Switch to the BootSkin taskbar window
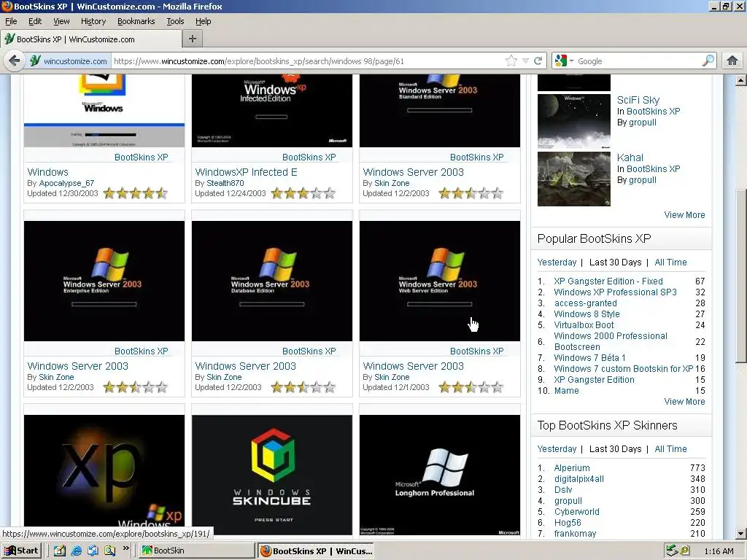The image size is (747, 560). [x=197, y=551]
